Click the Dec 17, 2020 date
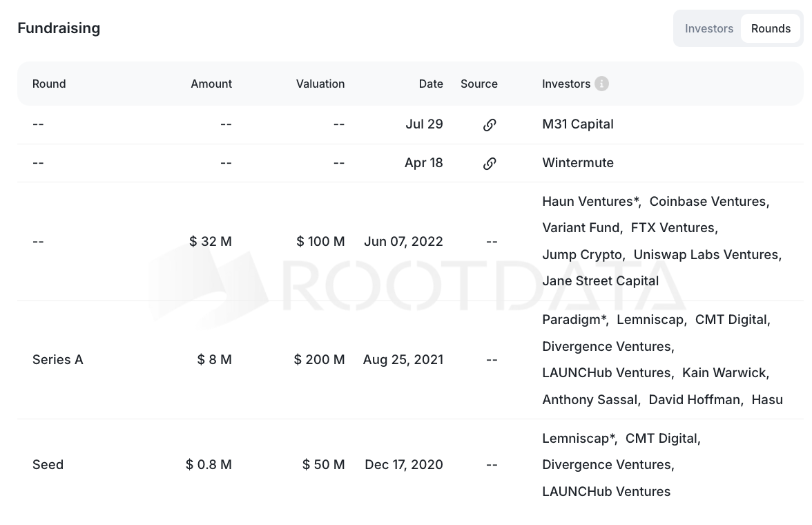Viewport: 812px width, 525px height. [x=404, y=464]
